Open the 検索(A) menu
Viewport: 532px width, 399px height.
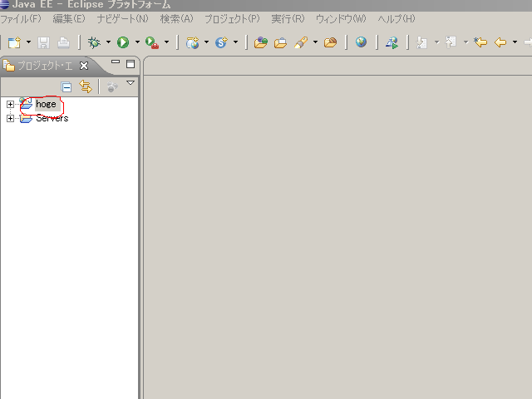(x=176, y=18)
